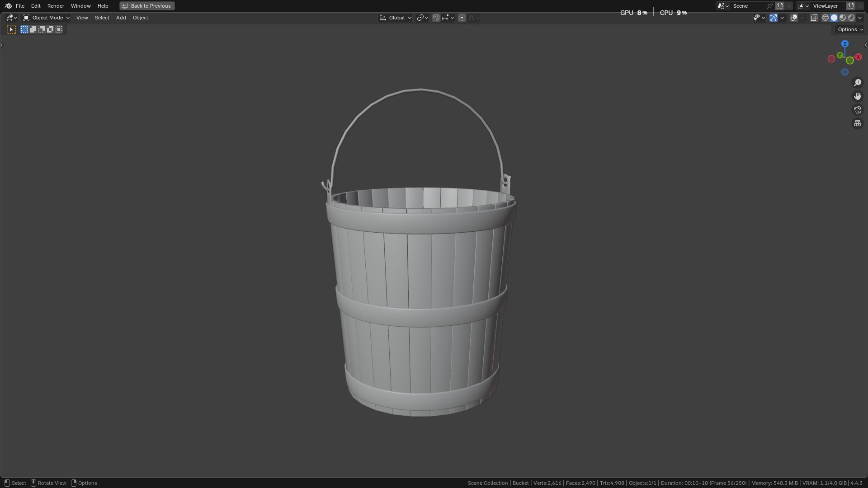Click the ViewLayer name field
868x488 pixels.
coord(828,6)
